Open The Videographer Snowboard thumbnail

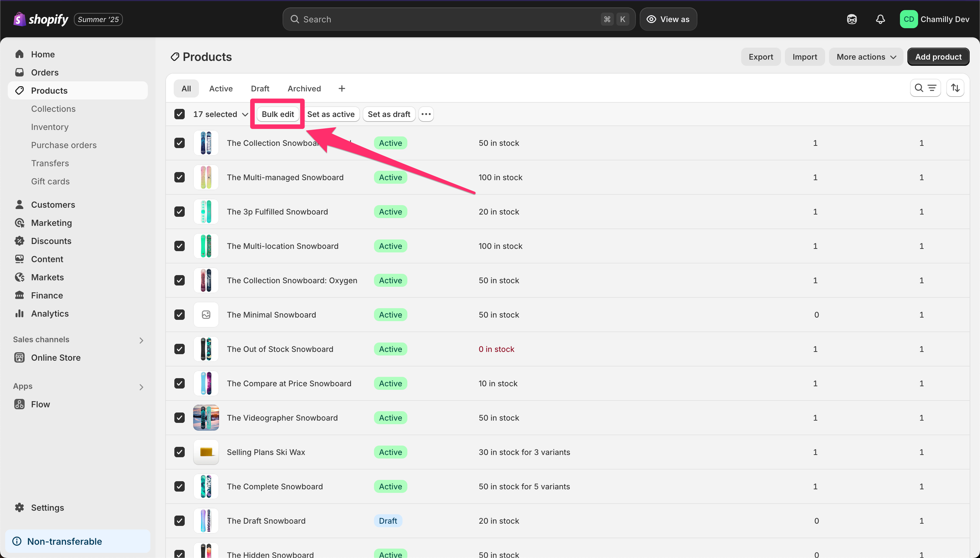click(x=206, y=418)
